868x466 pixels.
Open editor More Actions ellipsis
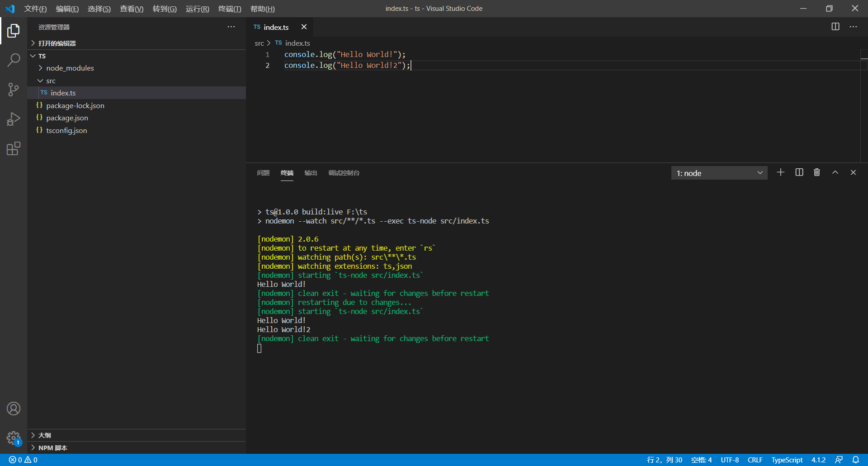pyautogui.click(x=853, y=27)
